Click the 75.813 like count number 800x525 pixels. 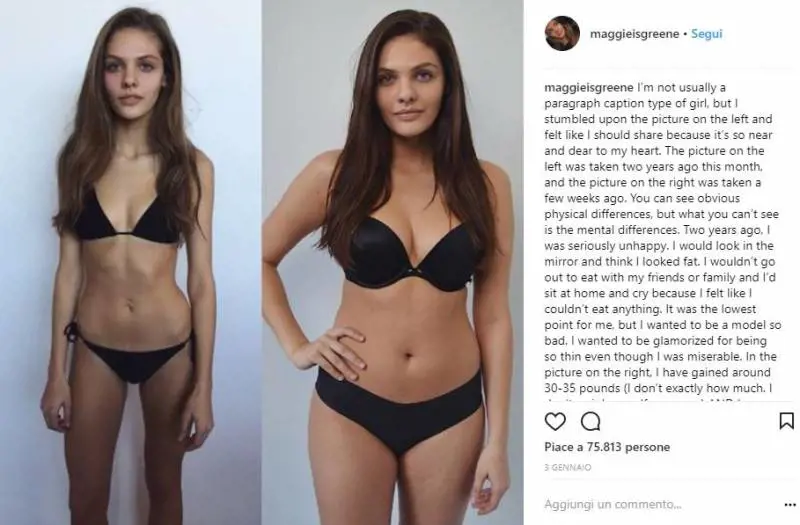coord(604,447)
